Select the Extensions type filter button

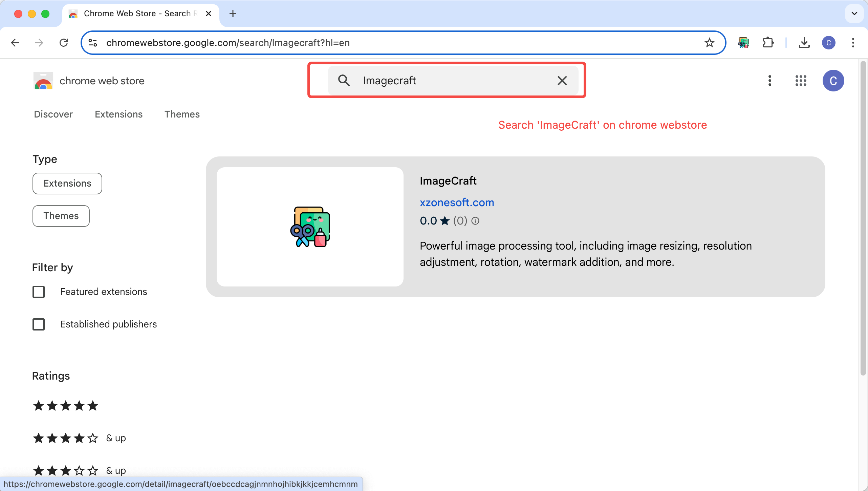(x=67, y=183)
